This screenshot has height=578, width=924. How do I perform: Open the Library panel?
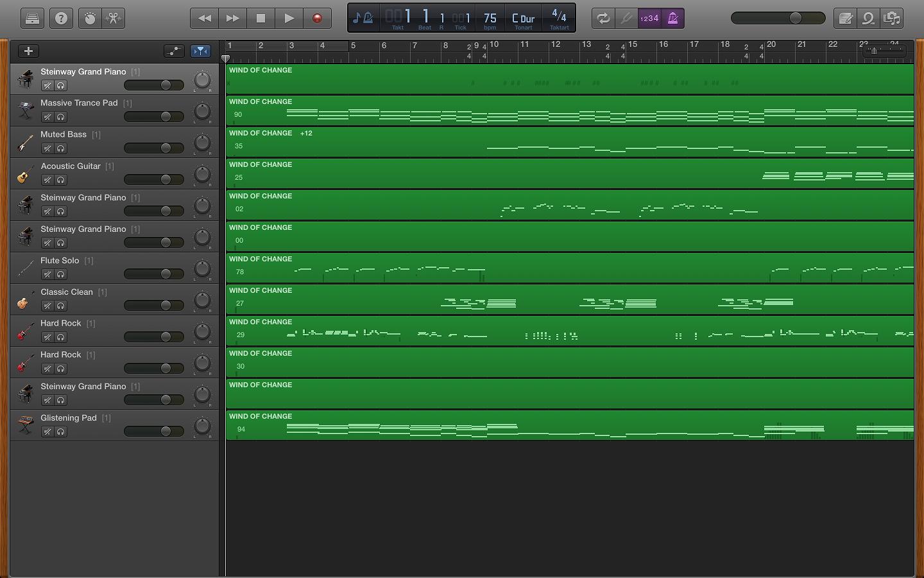[32, 19]
